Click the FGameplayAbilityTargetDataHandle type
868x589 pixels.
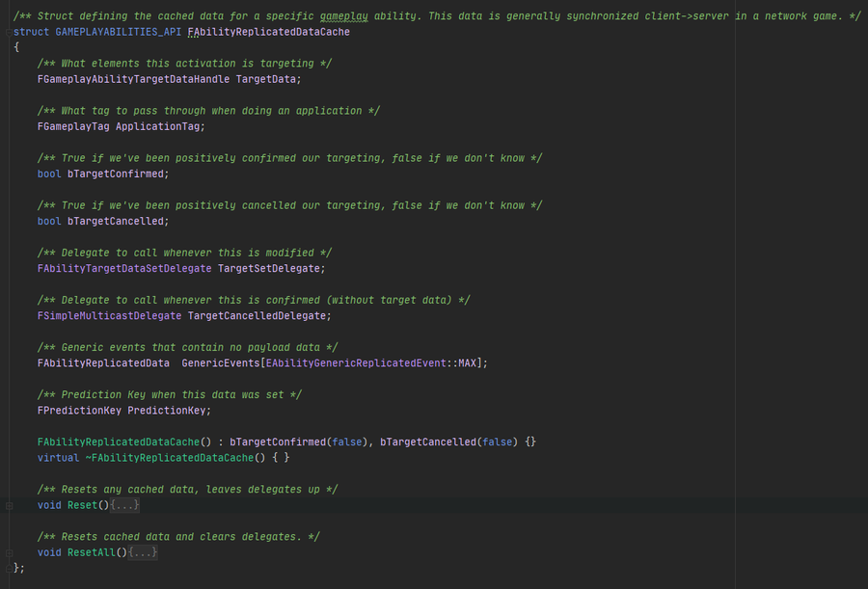point(133,79)
